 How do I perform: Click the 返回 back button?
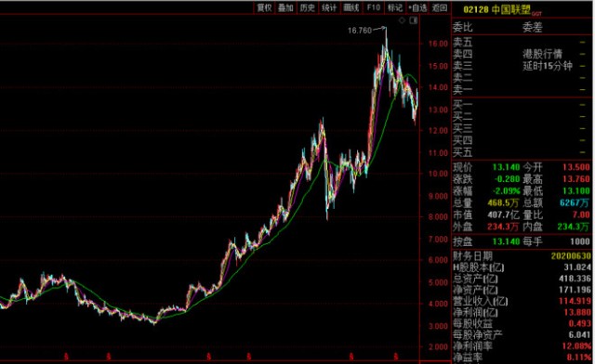coord(440,7)
